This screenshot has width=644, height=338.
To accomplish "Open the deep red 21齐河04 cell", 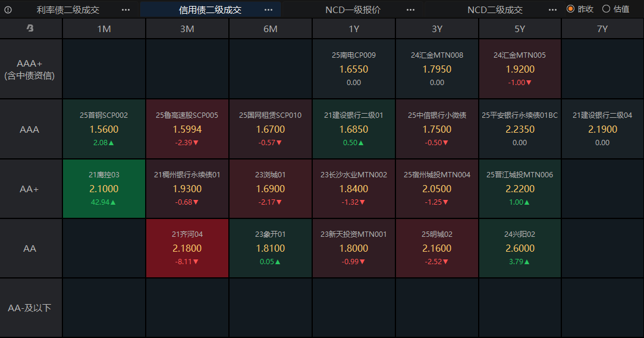I will [187, 248].
